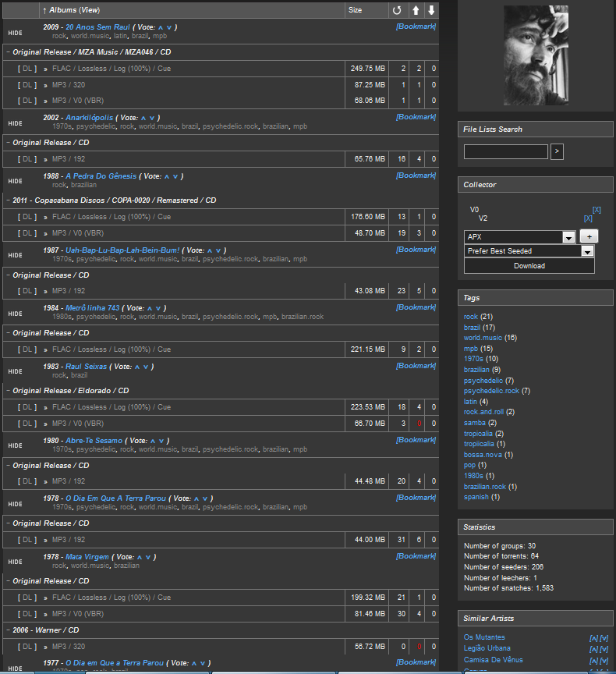This screenshot has height=674, width=616.
Task: Collapse Metrô linha 743 Original Release edition
Action: tap(8, 332)
